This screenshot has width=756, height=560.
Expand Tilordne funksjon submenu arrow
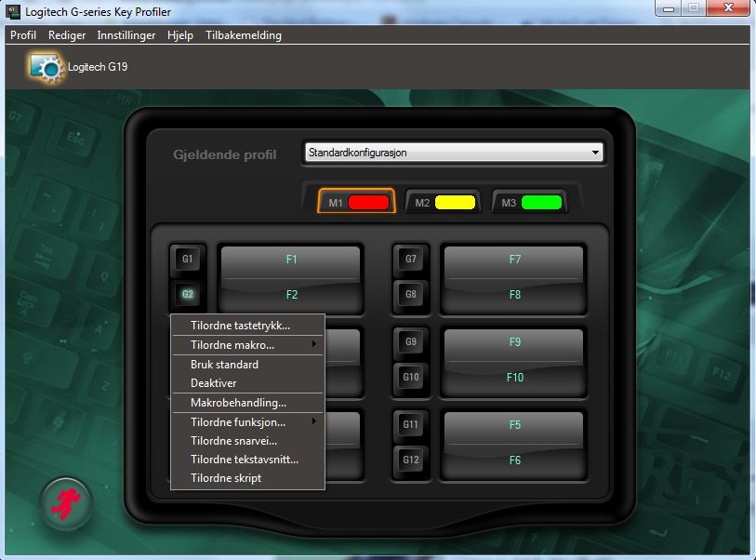(x=314, y=421)
